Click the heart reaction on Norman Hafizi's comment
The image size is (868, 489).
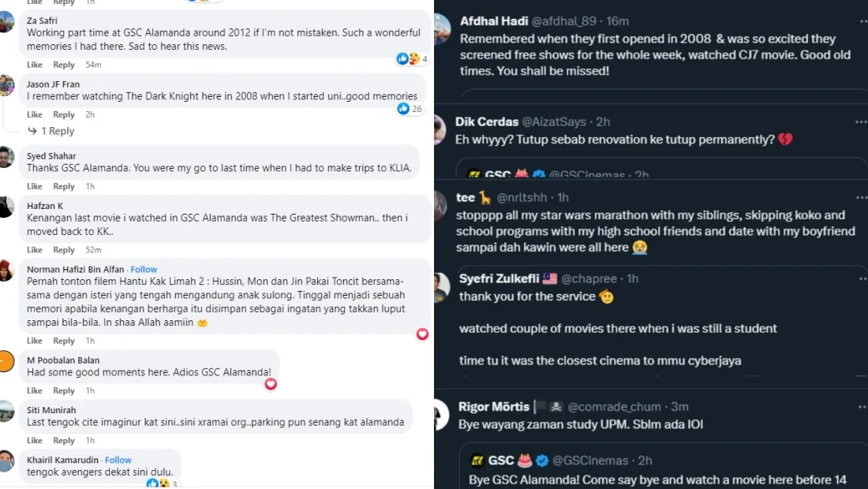pos(422,334)
